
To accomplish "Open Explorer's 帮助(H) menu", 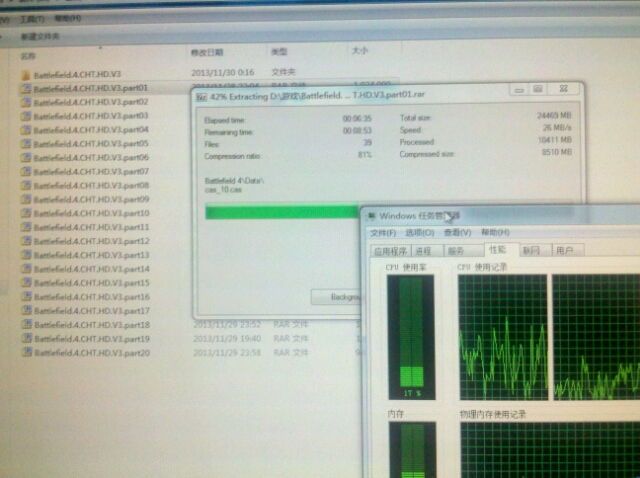I will pos(68,18).
